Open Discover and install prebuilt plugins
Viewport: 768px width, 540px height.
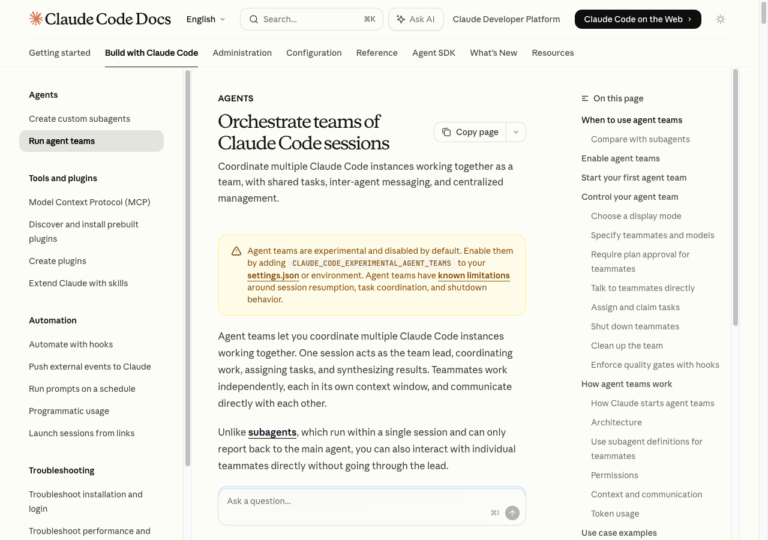pos(83,231)
